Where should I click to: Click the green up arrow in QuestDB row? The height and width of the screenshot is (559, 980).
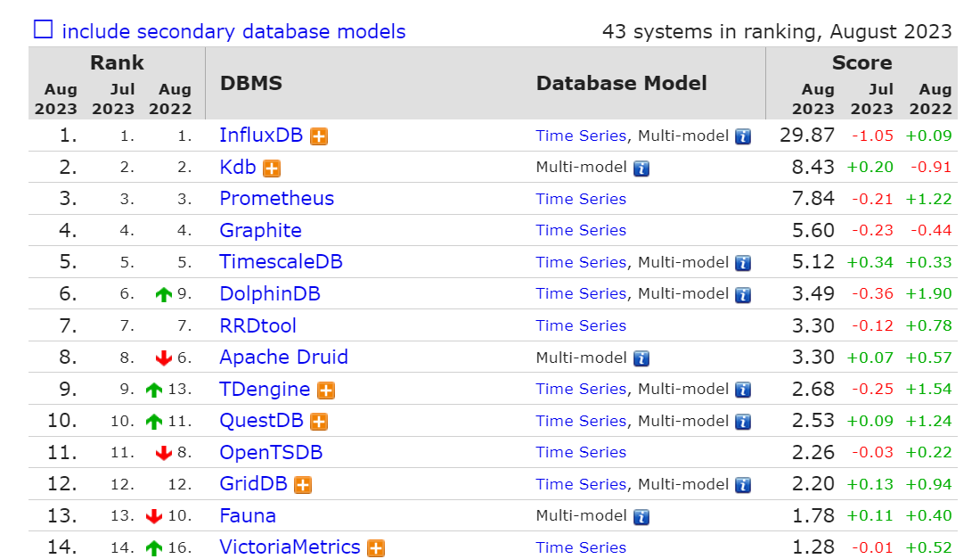154,422
